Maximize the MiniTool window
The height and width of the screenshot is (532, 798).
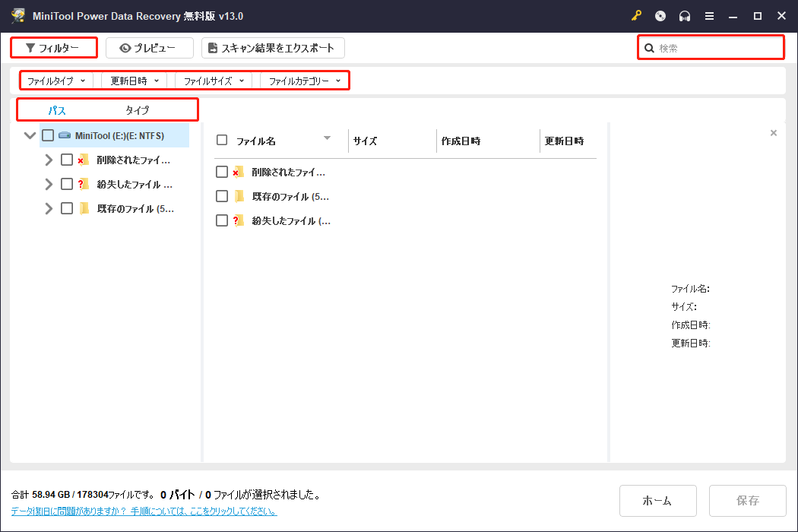(x=757, y=16)
